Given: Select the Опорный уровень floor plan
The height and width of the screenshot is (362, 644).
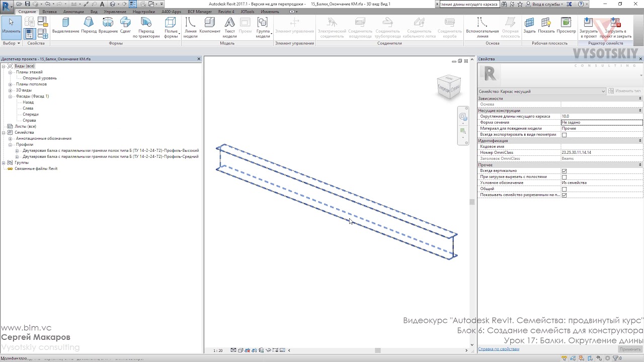Looking at the screenshot, I should (x=40, y=78).
